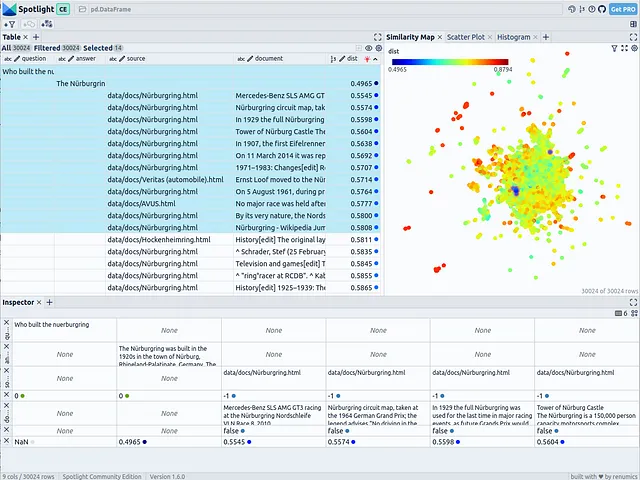Remove the Inspector row showing NaN

[7, 441]
